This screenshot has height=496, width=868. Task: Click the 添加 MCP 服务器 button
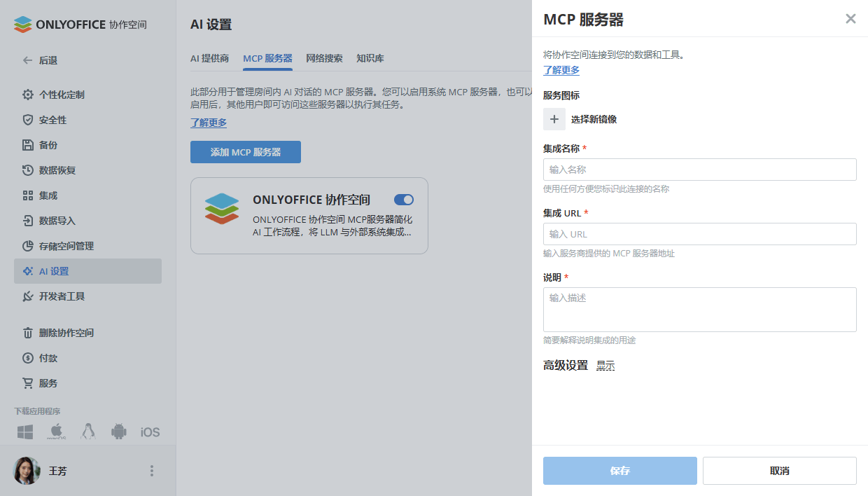click(x=246, y=151)
